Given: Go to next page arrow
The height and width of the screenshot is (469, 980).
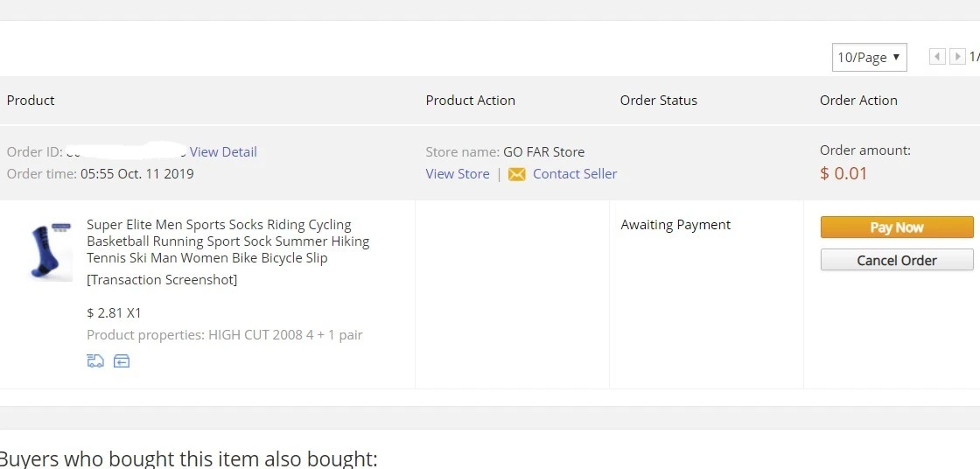Looking at the screenshot, I should (x=957, y=57).
